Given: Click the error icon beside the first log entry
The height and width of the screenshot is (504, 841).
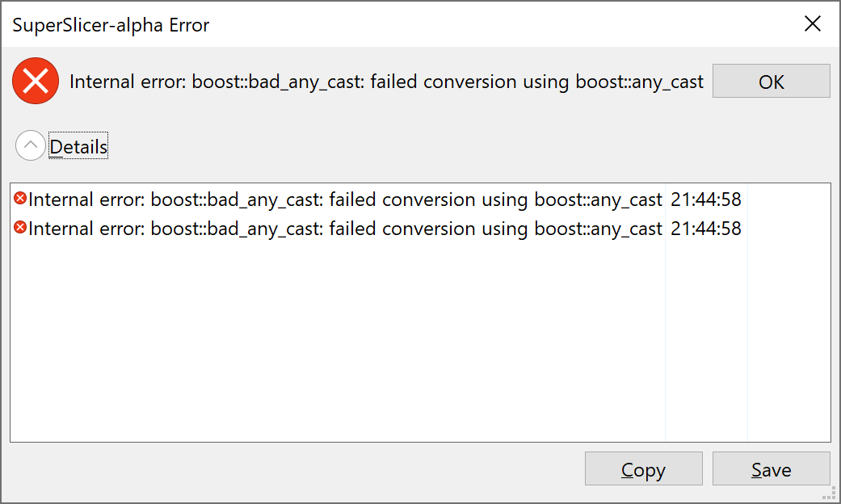Looking at the screenshot, I should [x=22, y=199].
